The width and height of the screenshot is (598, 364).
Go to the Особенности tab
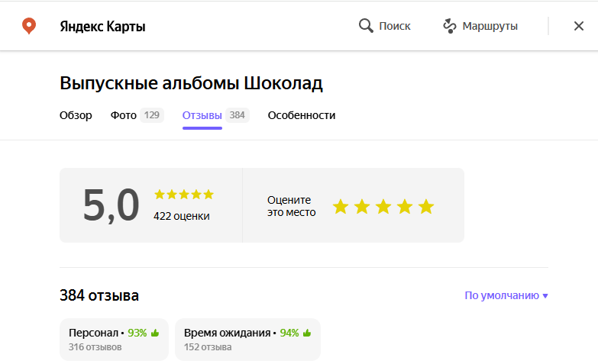click(x=301, y=116)
